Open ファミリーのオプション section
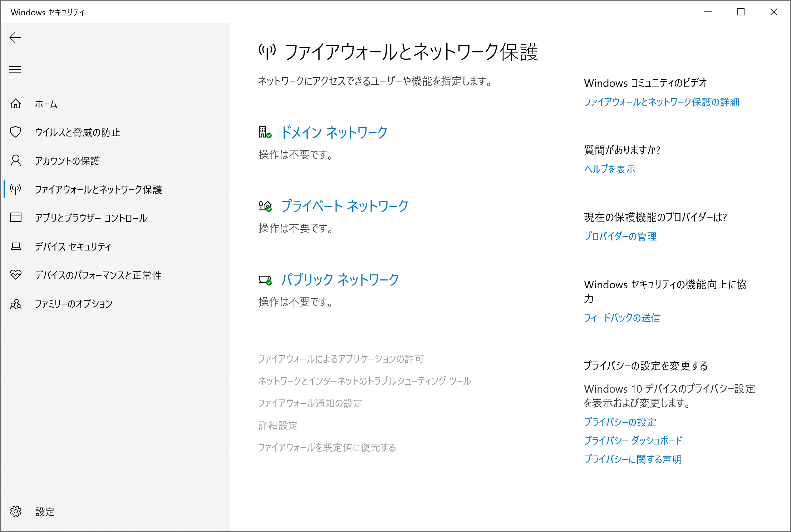This screenshot has width=791, height=532. pos(73,304)
